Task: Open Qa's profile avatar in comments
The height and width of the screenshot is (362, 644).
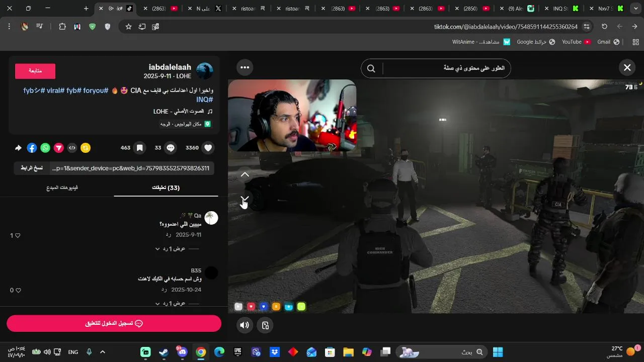Action: pos(211,218)
